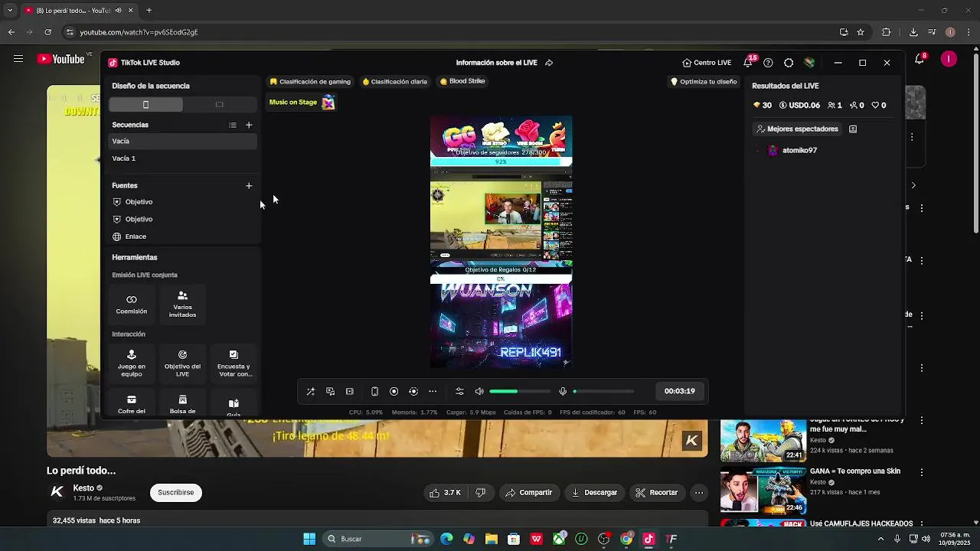Open the Clasificación diaria tab

coord(394,81)
